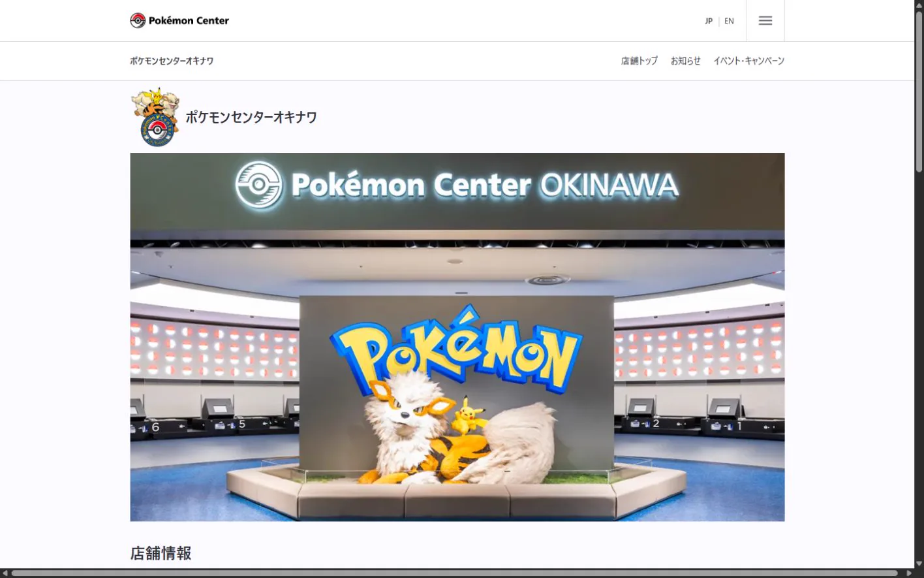Click the horizontal scroll left arrow
This screenshot has width=924, height=578.
coord(5,573)
